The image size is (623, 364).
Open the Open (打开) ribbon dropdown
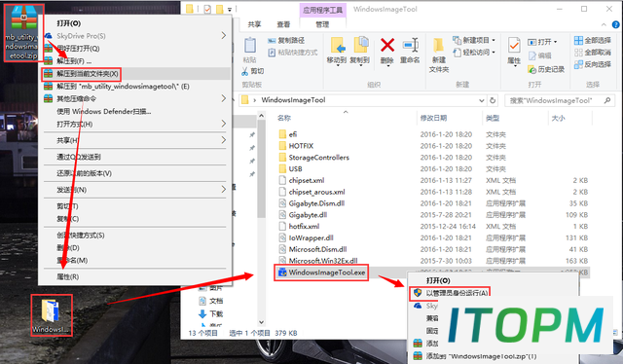click(x=543, y=42)
